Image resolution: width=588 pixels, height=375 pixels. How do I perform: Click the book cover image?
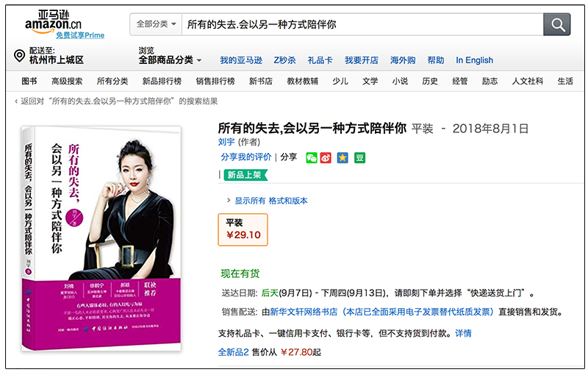pos(101,239)
